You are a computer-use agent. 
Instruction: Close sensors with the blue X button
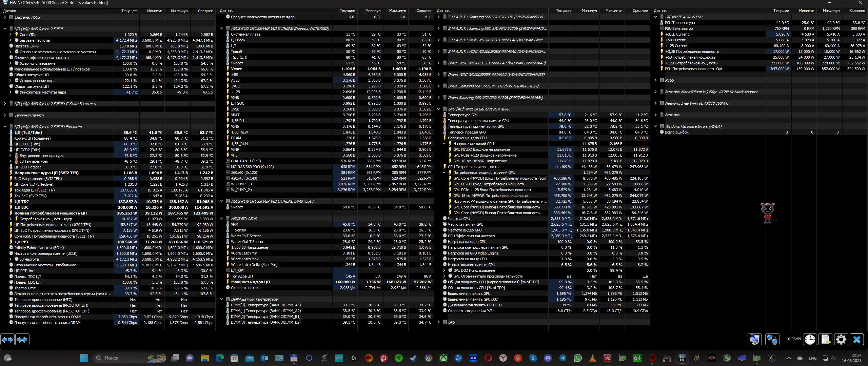tap(857, 339)
